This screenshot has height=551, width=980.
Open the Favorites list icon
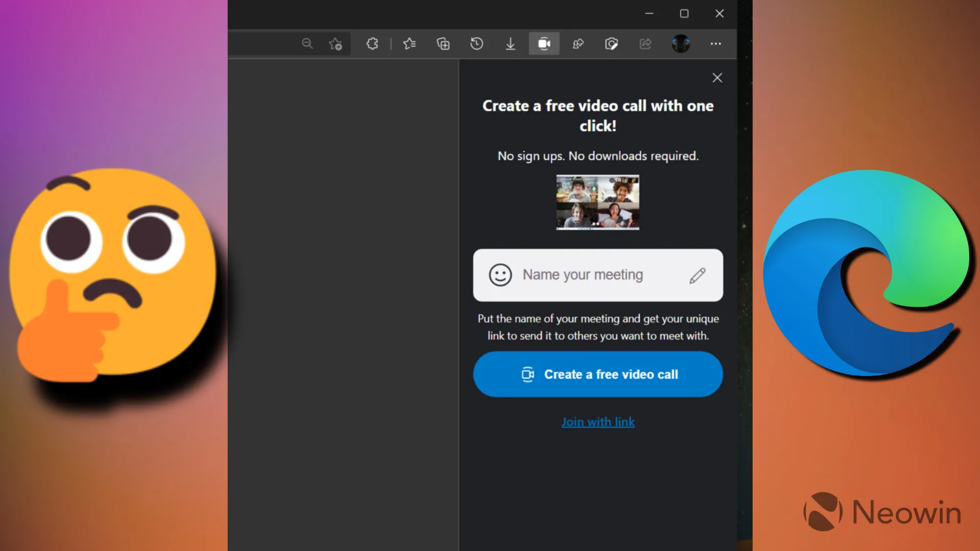[409, 43]
